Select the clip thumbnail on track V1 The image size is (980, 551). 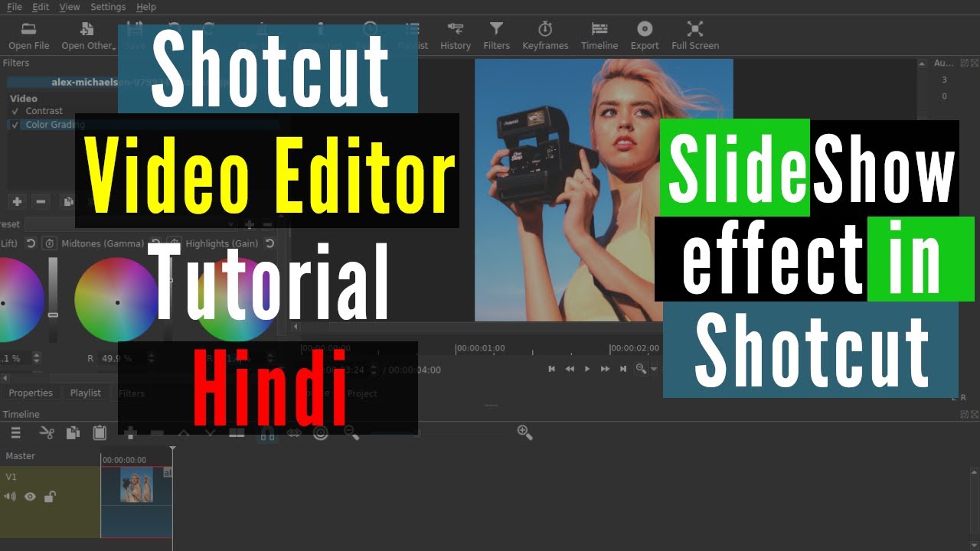[136, 485]
